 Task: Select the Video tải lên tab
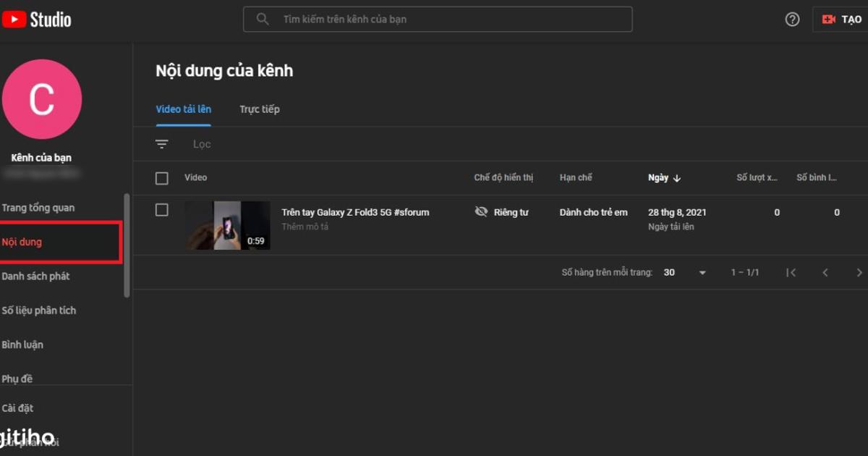183,109
